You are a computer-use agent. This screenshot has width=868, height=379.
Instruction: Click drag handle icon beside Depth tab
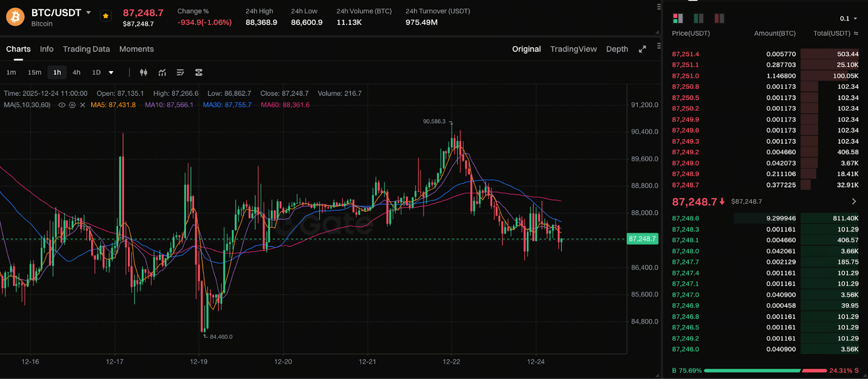pos(659,46)
